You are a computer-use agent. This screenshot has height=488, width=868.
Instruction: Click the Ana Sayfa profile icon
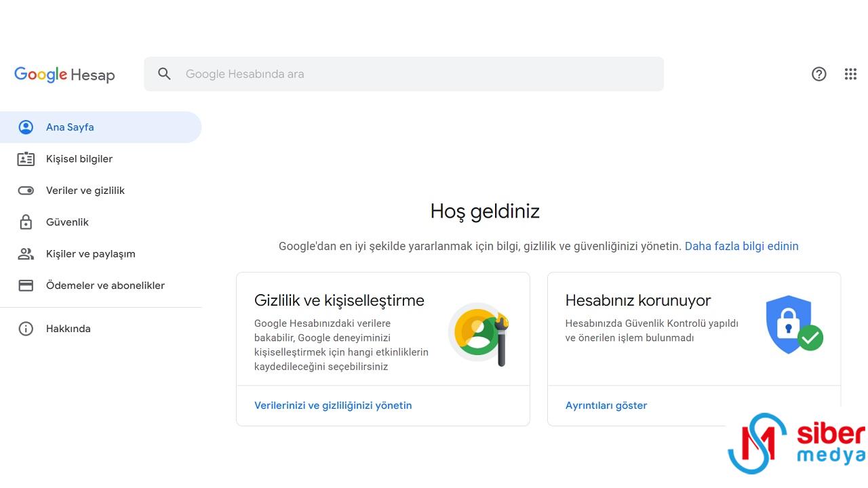click(x=26, y=127)
